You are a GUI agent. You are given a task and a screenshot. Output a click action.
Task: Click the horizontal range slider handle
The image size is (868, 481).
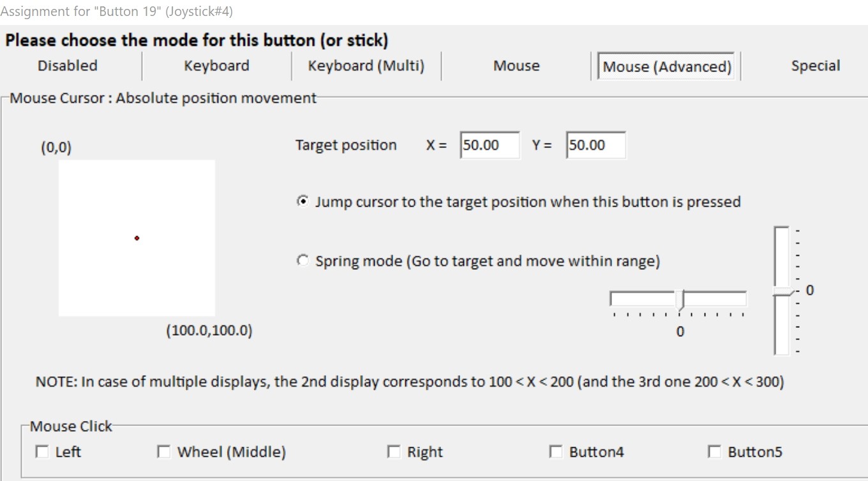pyautogui.click(x=680, y=300)
